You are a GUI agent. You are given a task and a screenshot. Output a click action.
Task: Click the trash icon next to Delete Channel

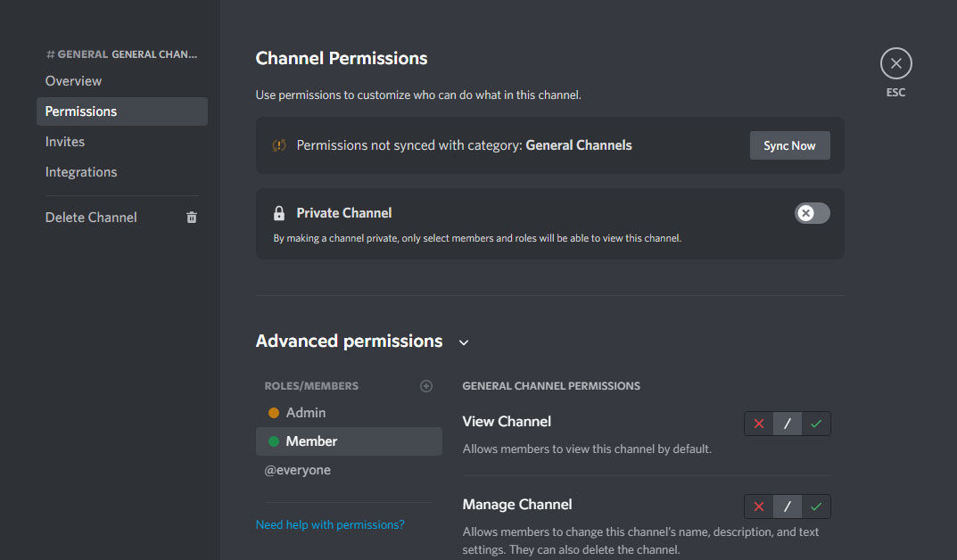[191, 217]
